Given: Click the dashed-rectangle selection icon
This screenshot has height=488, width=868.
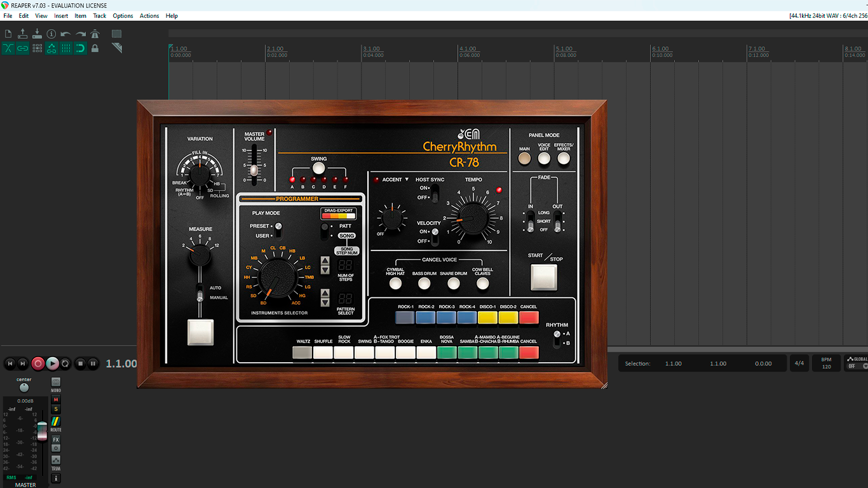Looking at the screenshot, I should (117, 34).
